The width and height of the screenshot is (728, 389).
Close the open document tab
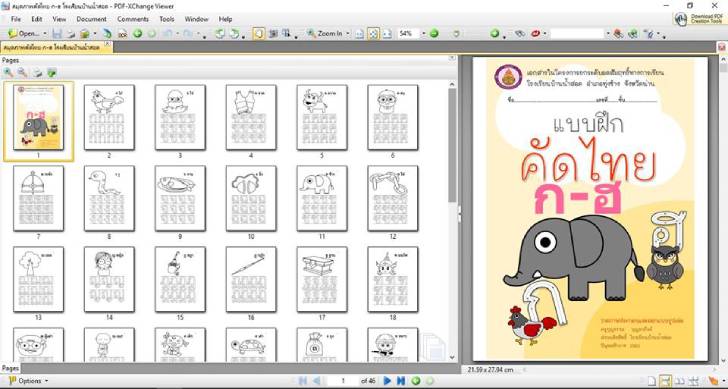pyautogui.click(x=107, y=44)
